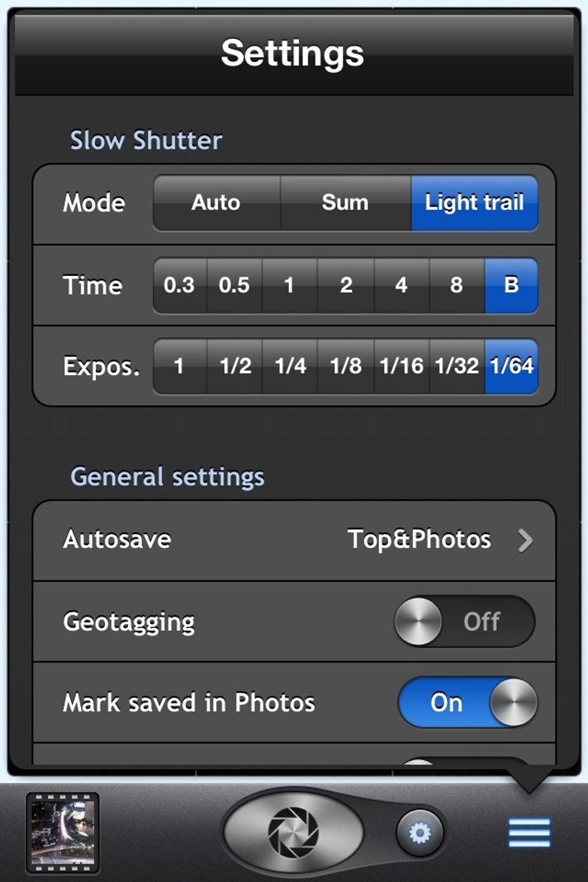Set Time to 0.5 seconds
This screenshot has height=882, width=588.
(234, 285)
